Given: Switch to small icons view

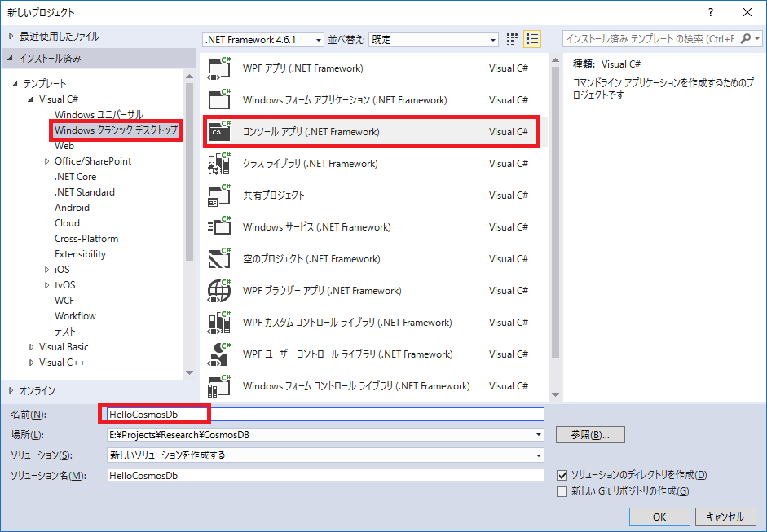Looking at the screenshot, I should 512,39.
